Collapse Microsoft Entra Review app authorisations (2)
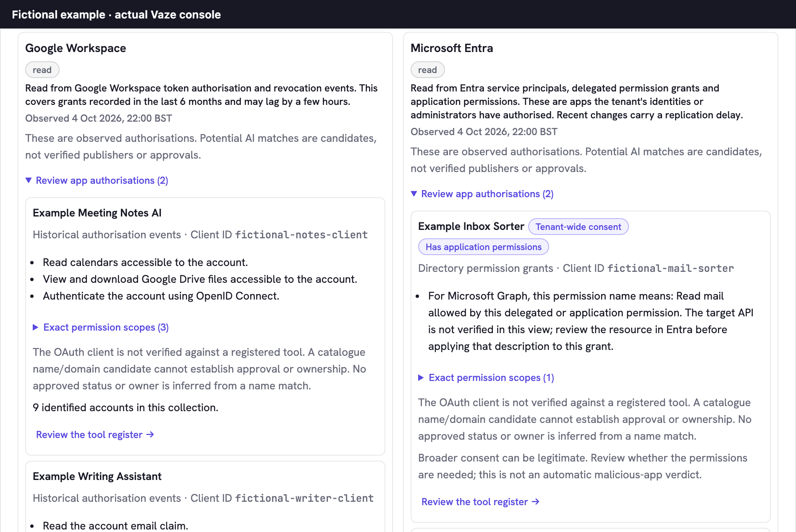Viewport: 796px width, 532px height. point(482,194)
